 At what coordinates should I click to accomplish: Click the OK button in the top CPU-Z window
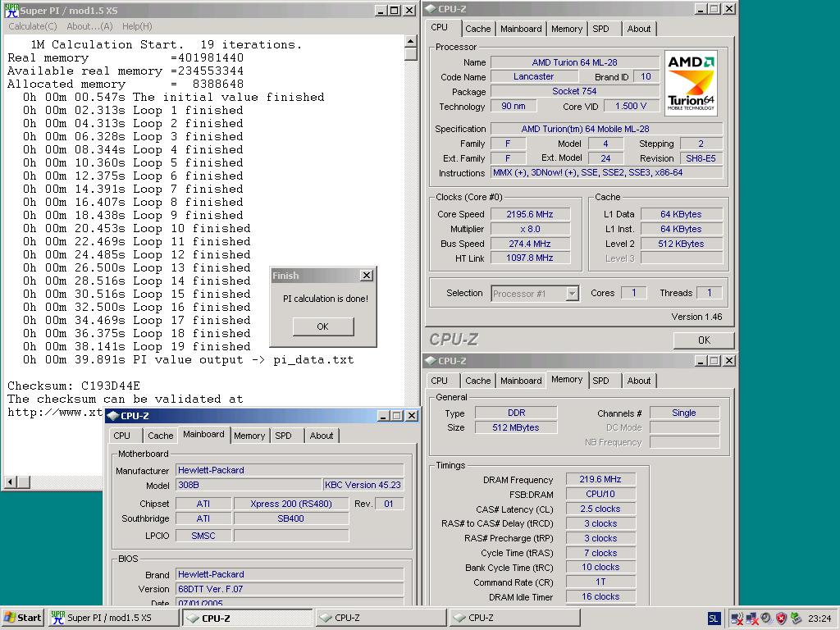(x=704, y=340)
